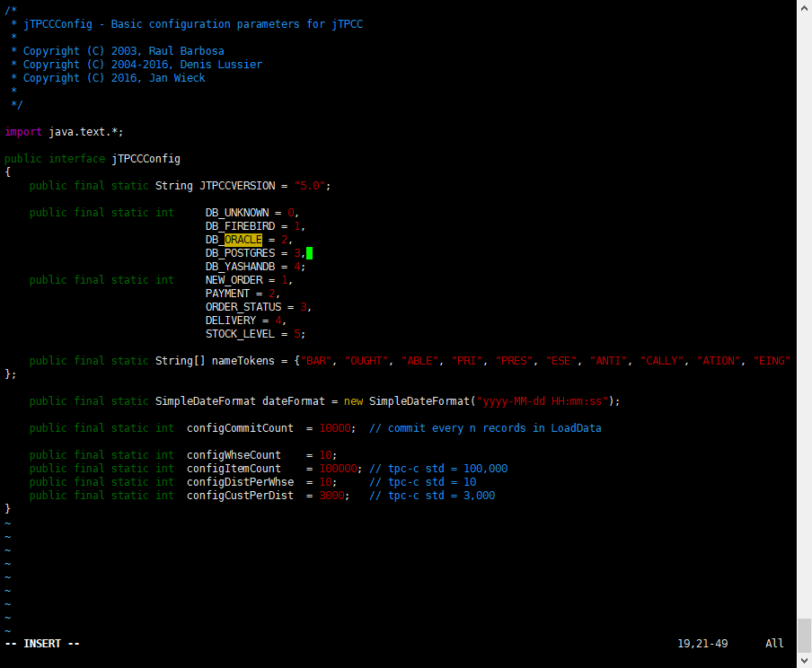Click the "PRI" string token
This screenshot has width=812, height=668.
coord(467,361)
